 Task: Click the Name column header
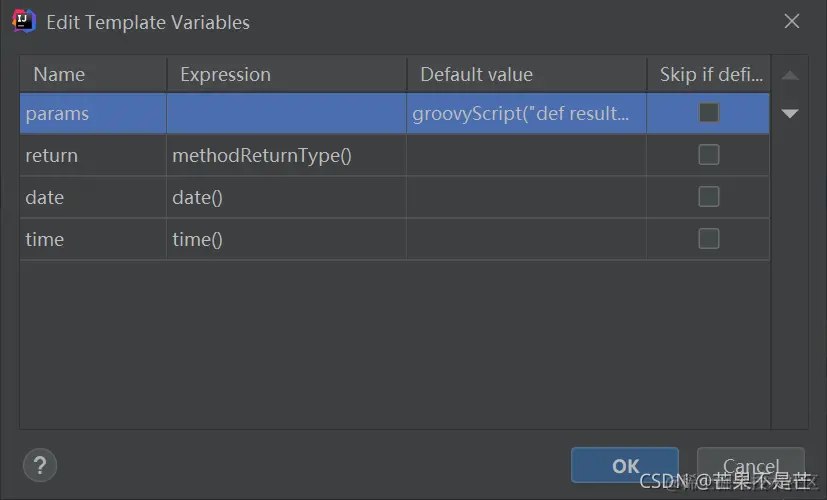93,74
